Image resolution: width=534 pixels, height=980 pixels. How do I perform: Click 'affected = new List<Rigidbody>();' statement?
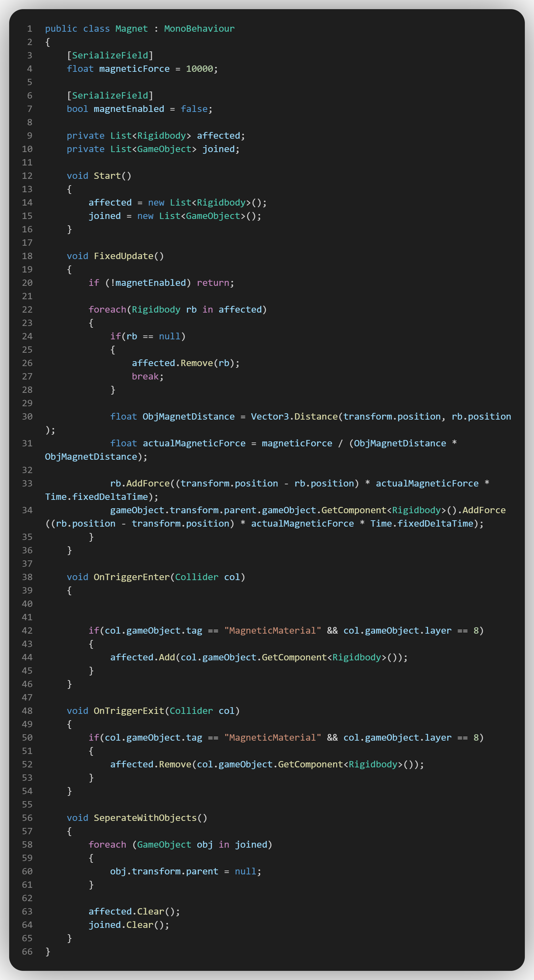point(178,203)
